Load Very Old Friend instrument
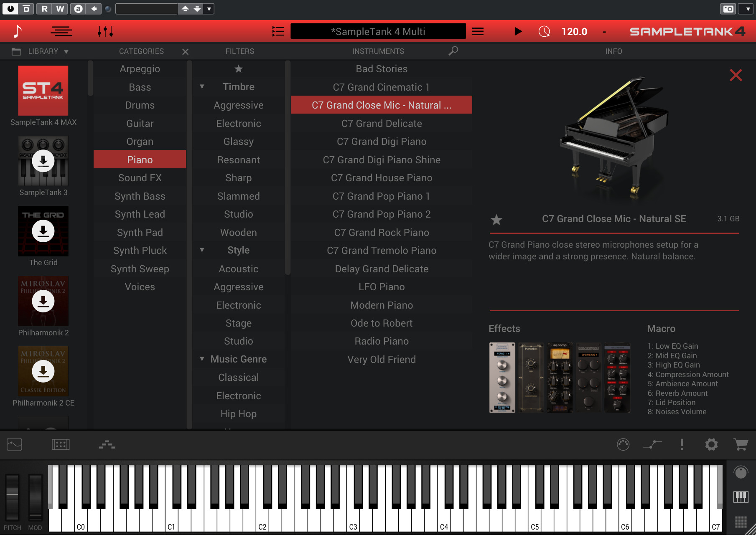Viewport: 756px width, 535px height. (x=382, y=360)
